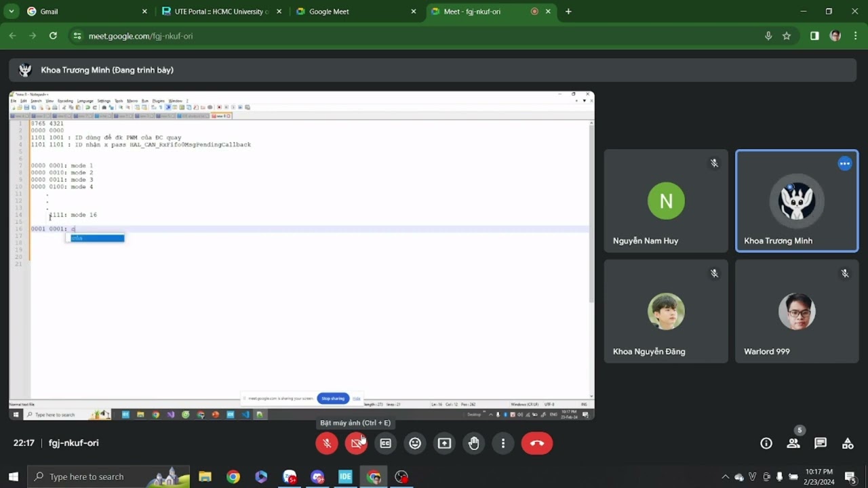Open microphone permission icon in address bar

click(x=768, y=36)
